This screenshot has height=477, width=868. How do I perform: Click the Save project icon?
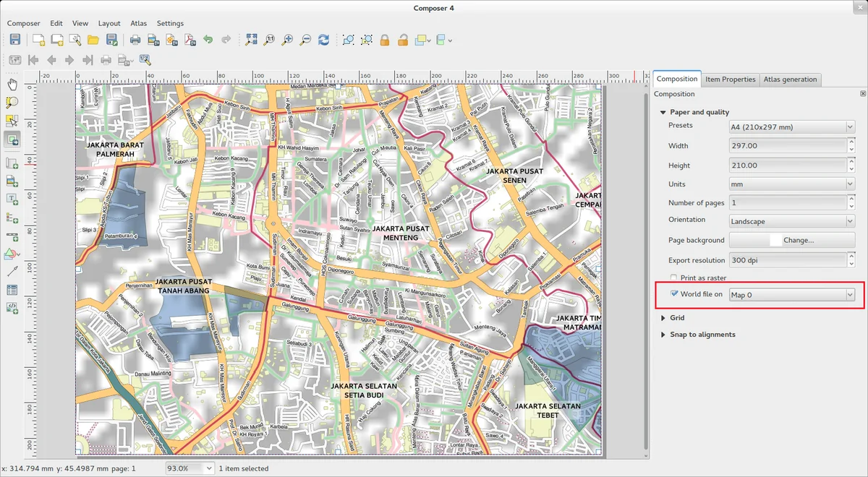click(x=14, y=40)
